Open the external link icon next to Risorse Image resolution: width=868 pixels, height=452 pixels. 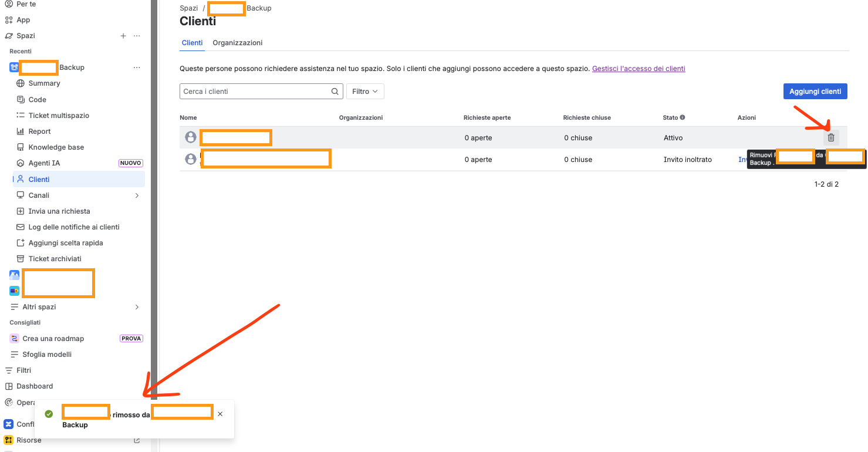tap(137, 440)
